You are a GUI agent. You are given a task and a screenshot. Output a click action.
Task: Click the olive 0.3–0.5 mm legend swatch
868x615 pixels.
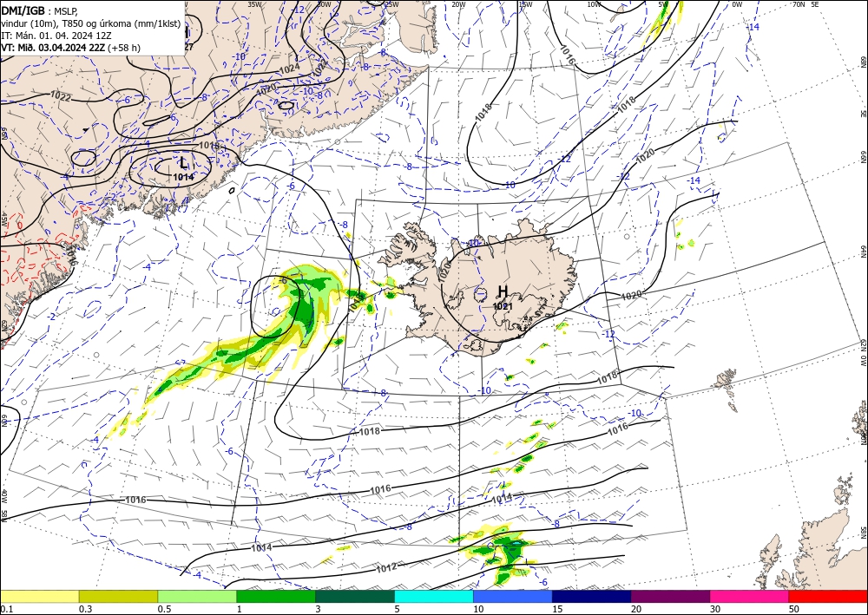click(118, 596)
